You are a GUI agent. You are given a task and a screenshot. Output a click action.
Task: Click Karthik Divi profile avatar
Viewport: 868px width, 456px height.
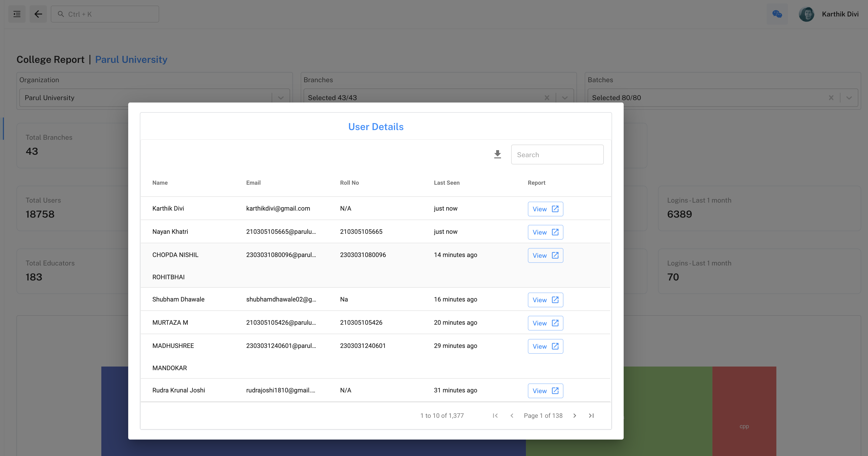[806, 14]
